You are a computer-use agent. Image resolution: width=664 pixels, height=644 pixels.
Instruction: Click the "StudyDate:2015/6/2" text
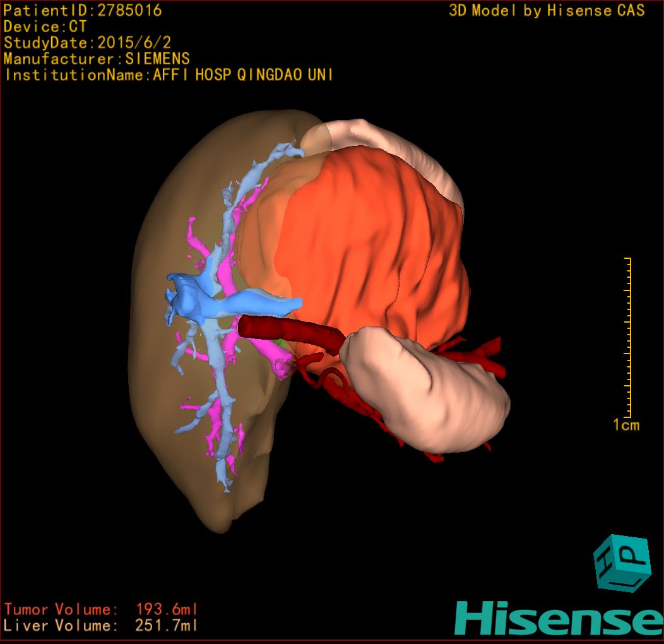87,43
